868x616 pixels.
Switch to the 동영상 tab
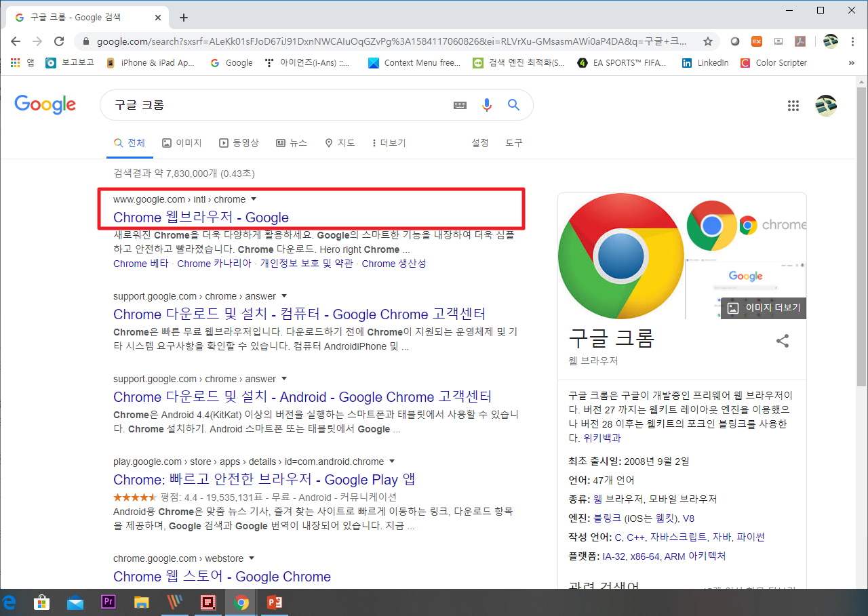[239, 143]
